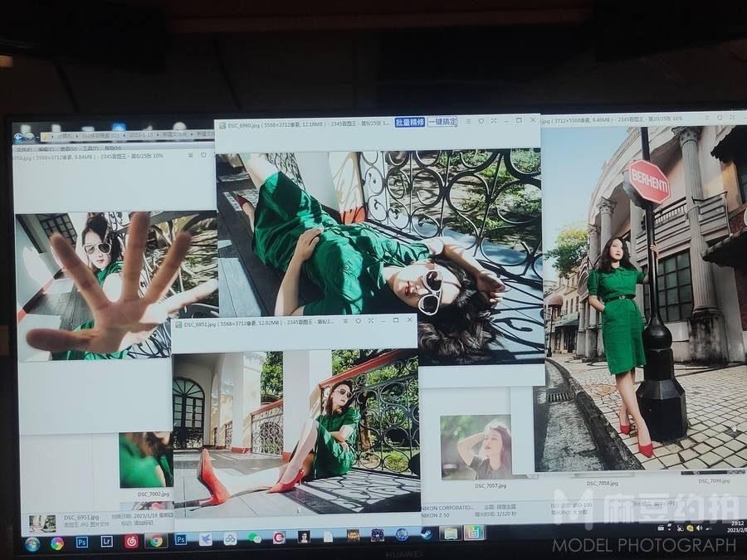Switch to the File Explorer taskbar button

[450, 533]
